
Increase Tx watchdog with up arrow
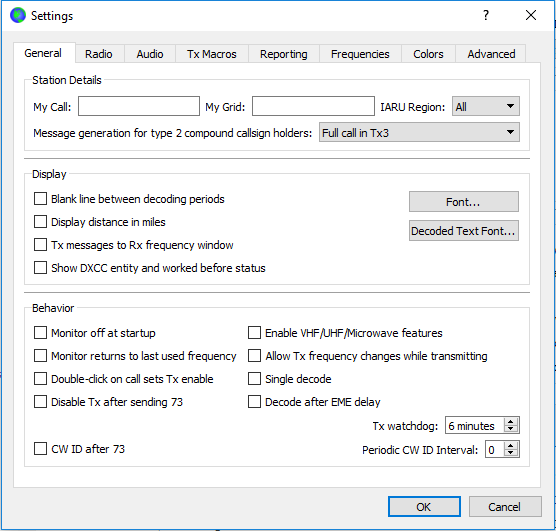511,422
